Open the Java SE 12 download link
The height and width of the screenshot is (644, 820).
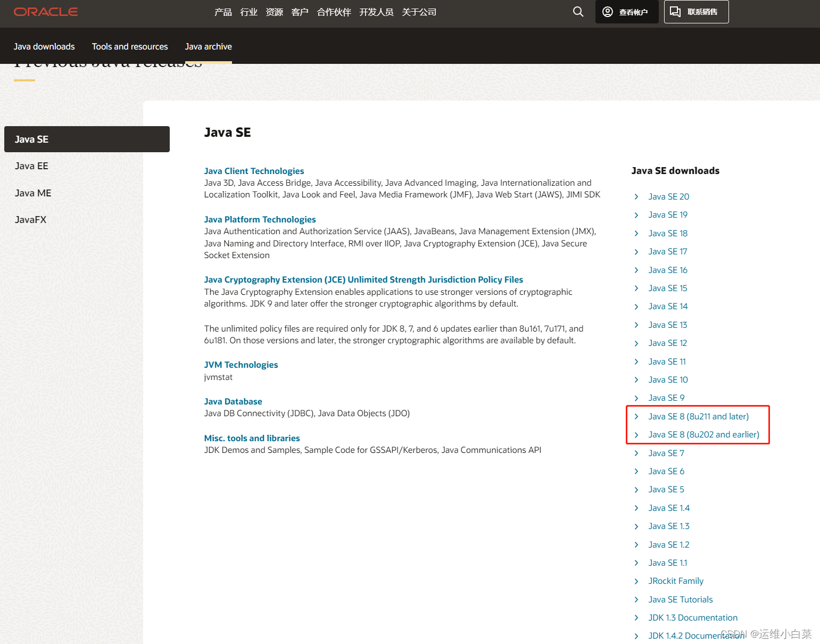click(667, 343)
